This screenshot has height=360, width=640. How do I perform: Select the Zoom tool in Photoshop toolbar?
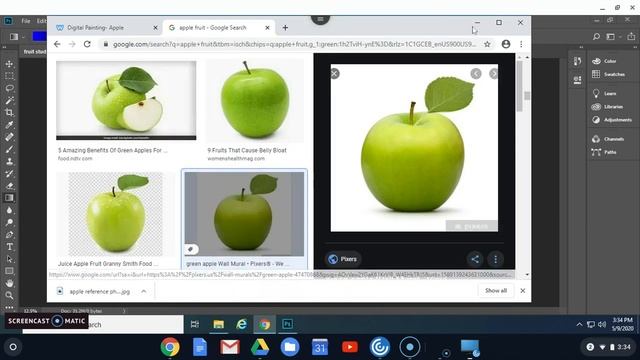tap(9, 295)
